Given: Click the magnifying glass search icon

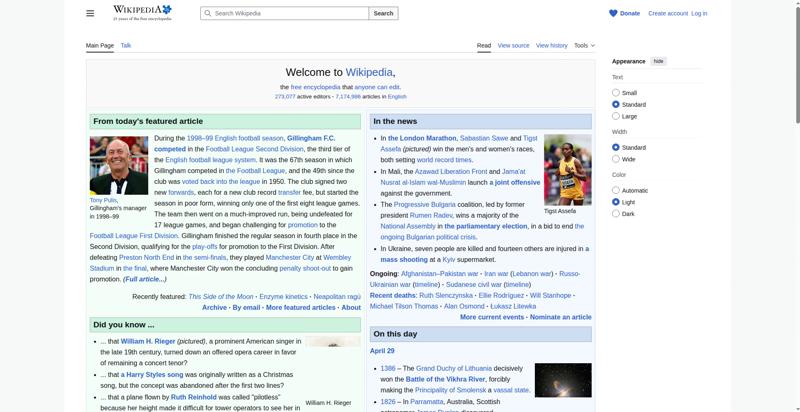Looking at the screenshot, I should click(207, 13).
